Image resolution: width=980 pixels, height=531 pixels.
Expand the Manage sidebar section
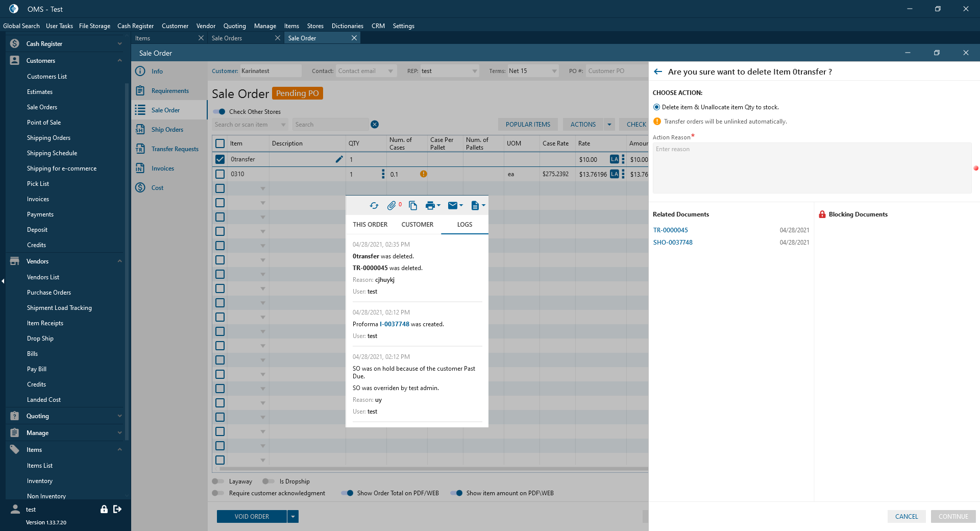click(119, 433)
